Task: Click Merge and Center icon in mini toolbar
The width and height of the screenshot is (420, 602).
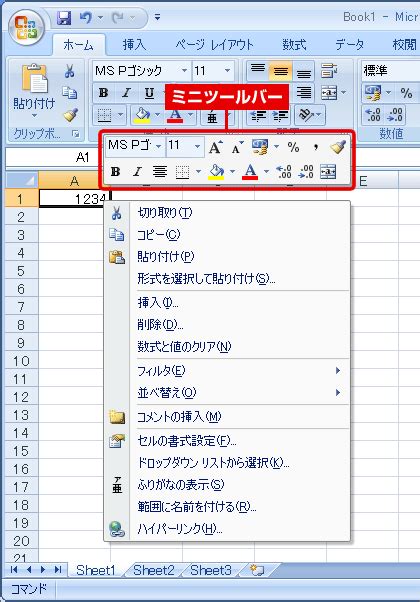Action: (x=328, y=172)
